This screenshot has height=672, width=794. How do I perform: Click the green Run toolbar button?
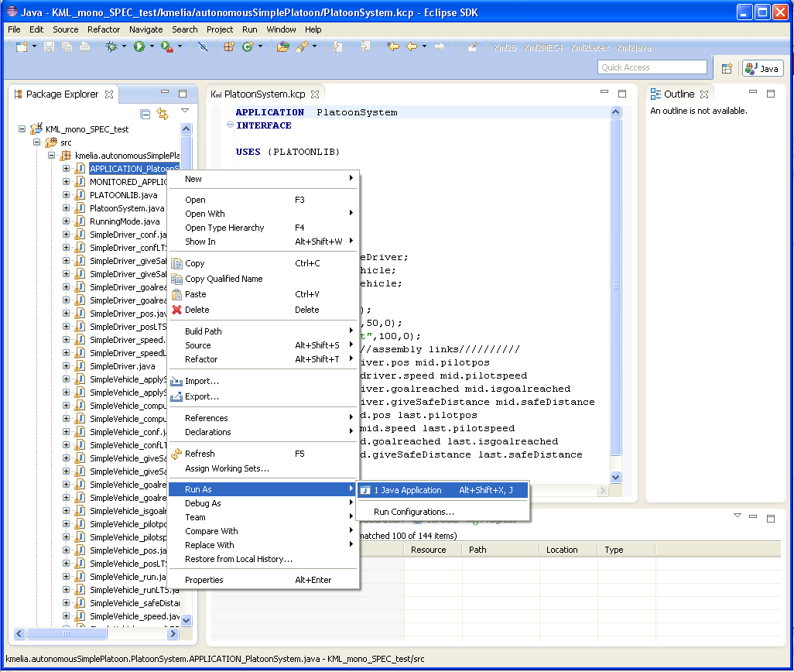(139, 47)
